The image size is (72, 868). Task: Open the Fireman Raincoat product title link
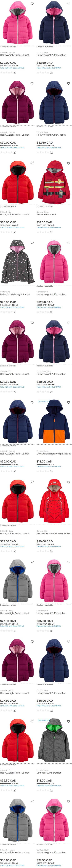[46, 214]
